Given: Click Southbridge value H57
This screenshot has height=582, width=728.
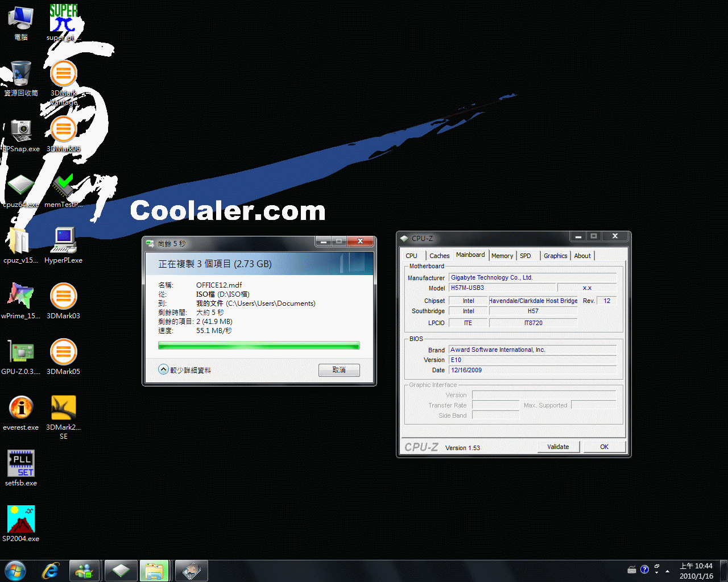Looking at the screenshot, I should coord(533,311).
